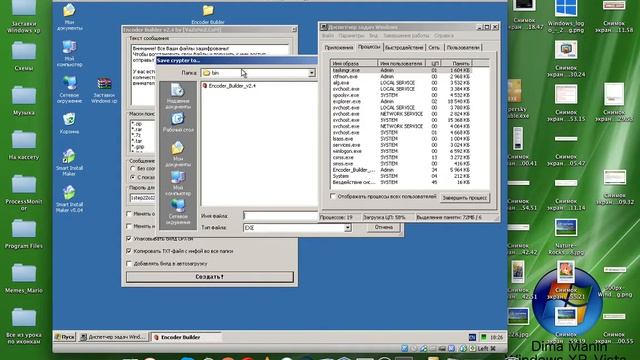Select Заставки Windows xp archive on XP desktop

104,90
